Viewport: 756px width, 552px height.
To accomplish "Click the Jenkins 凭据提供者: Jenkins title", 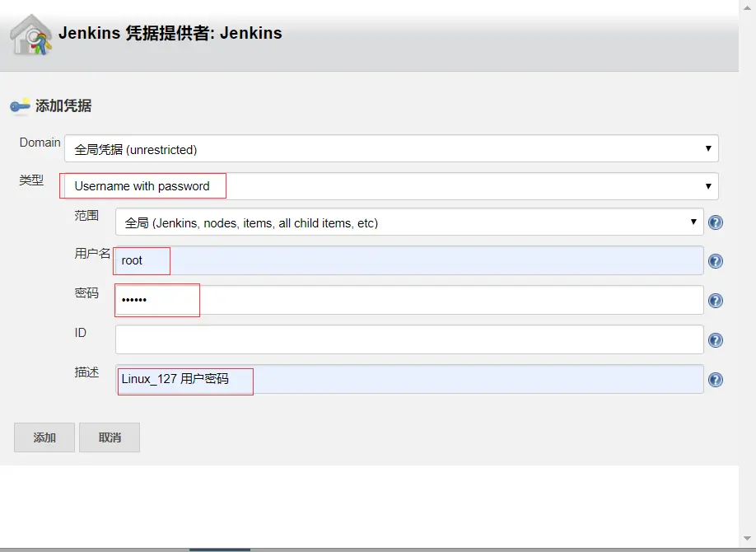I will pyautogui.click(x=170, y=33).
